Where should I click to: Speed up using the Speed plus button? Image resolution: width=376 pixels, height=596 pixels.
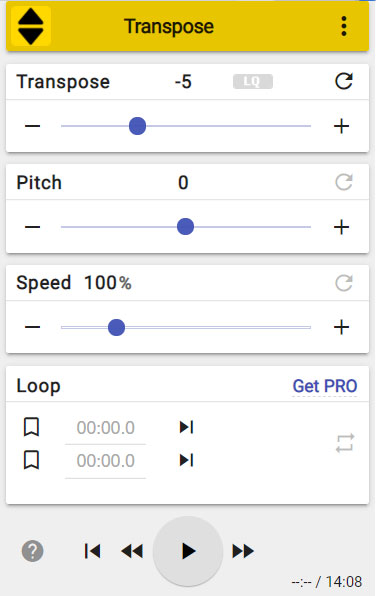click(x=341, y=327)
